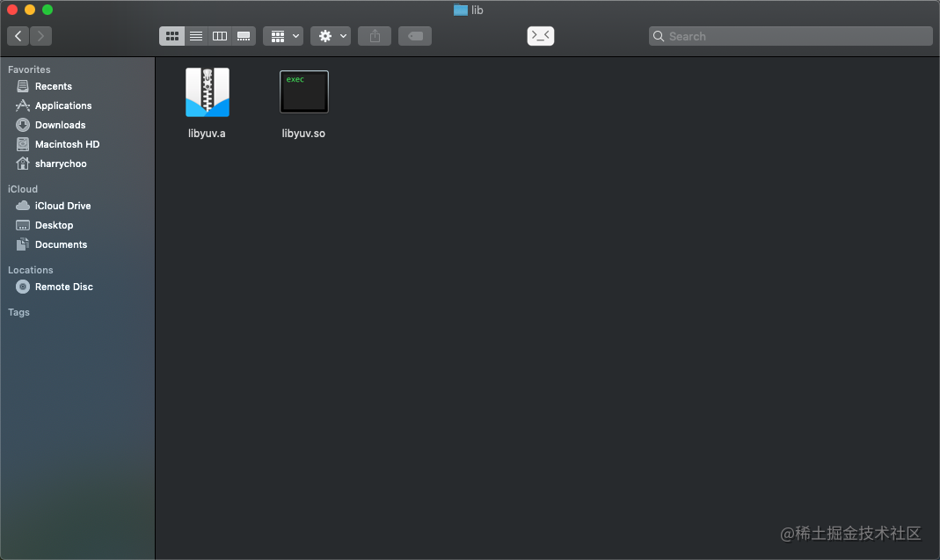Image resolution: width=940 pixels, height=560 pixels.
Task: Open Applications in the sidebar
Action: pos(62,105)
